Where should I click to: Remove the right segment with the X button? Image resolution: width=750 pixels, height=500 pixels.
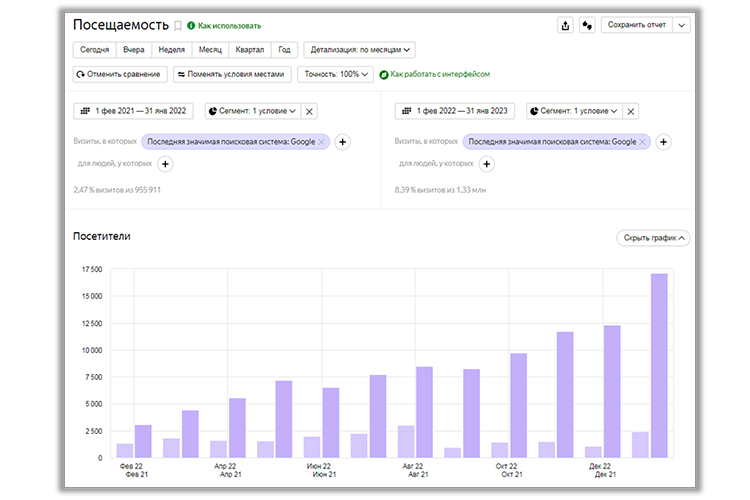tap(630, 111)
